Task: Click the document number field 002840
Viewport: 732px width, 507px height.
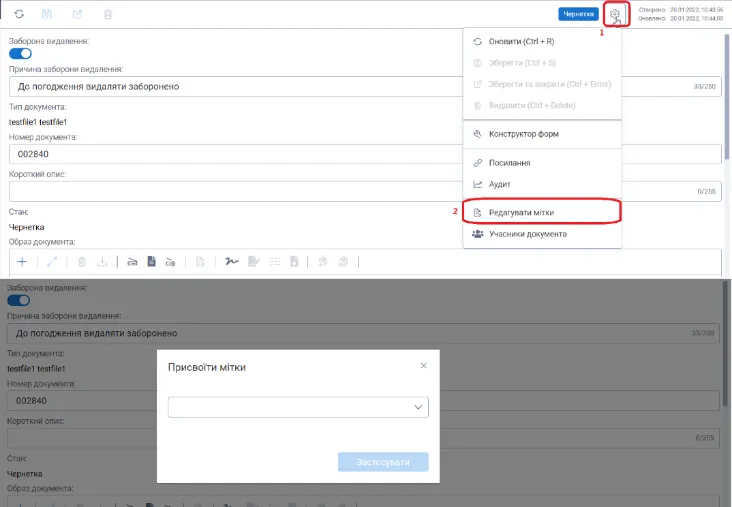Action: point(235,154)
